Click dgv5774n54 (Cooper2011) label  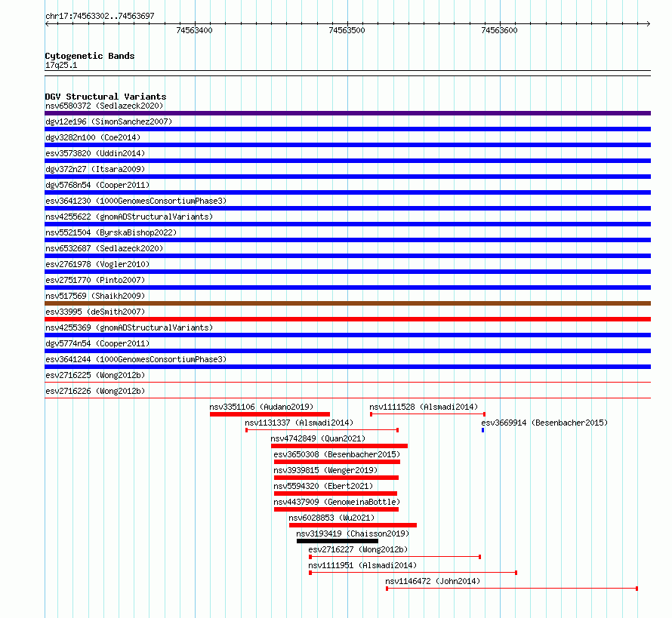click(97, 343)
